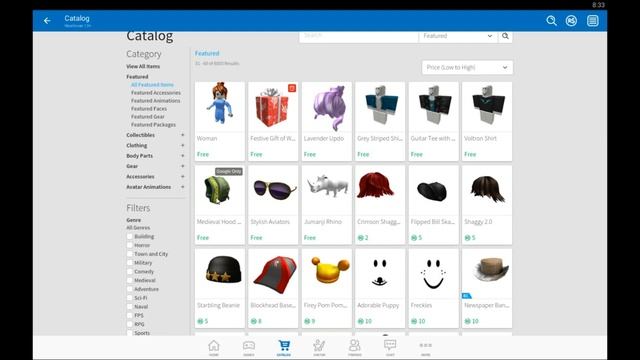The width and height of the screenshot is (640, 360).
Task: Open the Woman package thumbnail
Action: pyautogui.click(x=220, y=107)
